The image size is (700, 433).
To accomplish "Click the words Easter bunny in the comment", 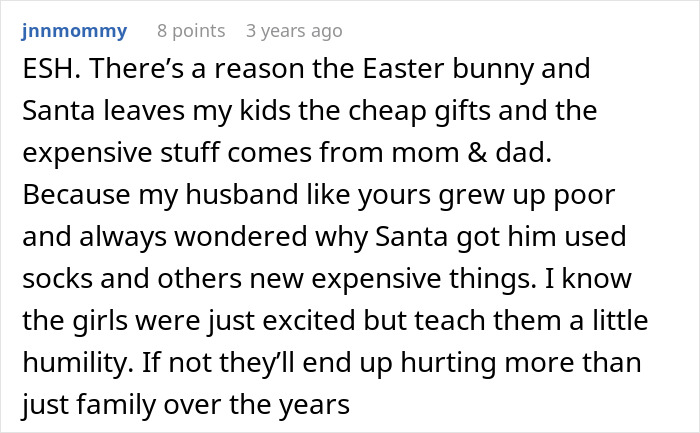I will (448, 69).
